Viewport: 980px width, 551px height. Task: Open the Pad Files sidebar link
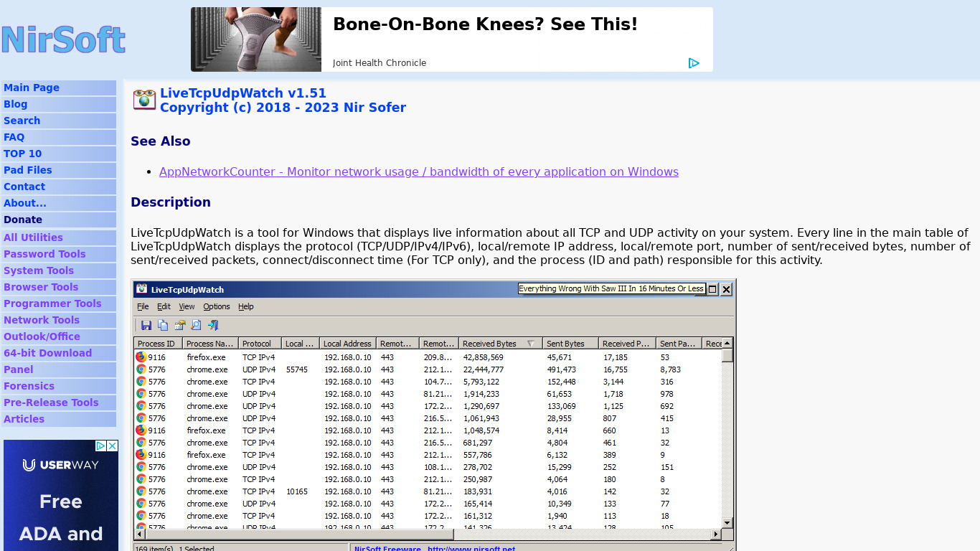[27, 170]
